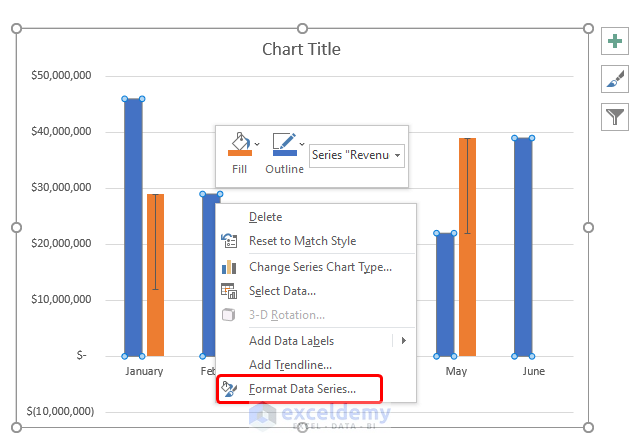Open the Chart Elements plus button
Image resolution: width=641 pixels, height=448 pixels.
[x=614, y=42]
